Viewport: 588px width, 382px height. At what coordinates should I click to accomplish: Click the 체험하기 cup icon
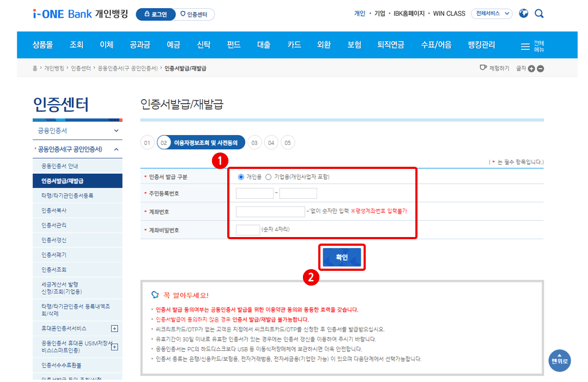click(483, 68)
